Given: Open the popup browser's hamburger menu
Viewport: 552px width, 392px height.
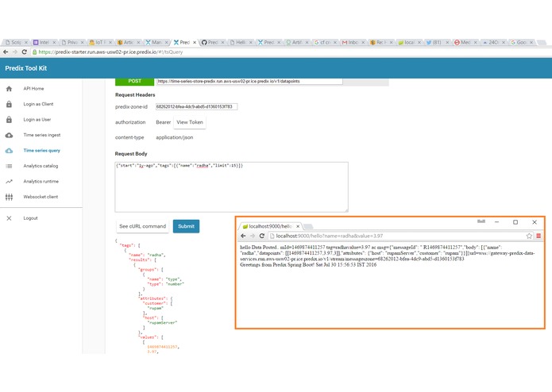Looking at the screenshot, I should [x=538, y=236].
